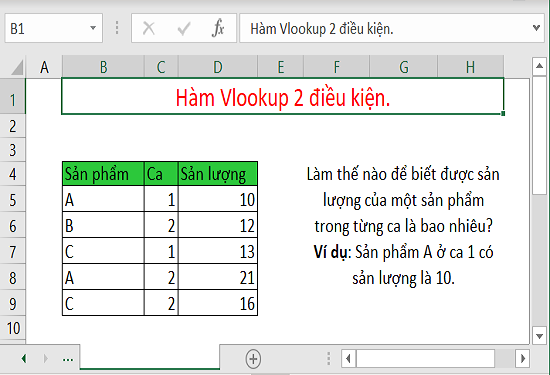Select row 5 header
The height and width of the screenshot is (375, 550).
point(13,199)
